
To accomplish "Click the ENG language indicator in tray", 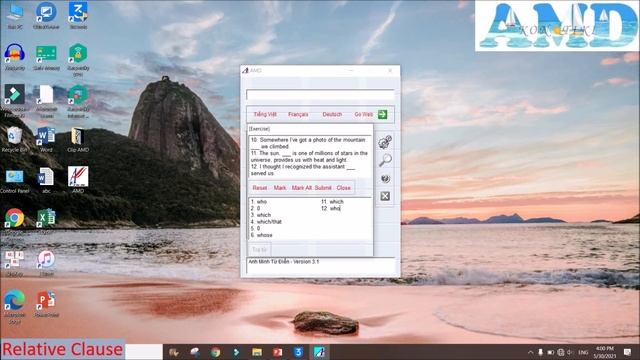I will (583, 352).
